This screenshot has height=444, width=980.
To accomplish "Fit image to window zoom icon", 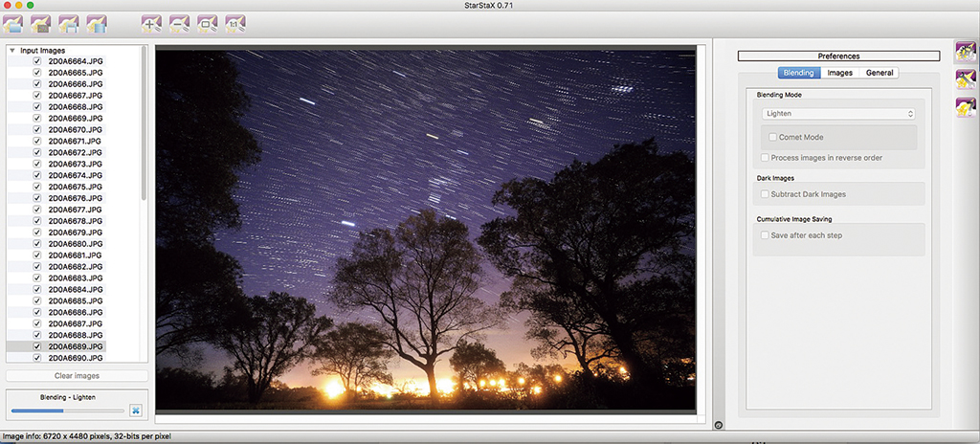I will [x=208, y=24].
